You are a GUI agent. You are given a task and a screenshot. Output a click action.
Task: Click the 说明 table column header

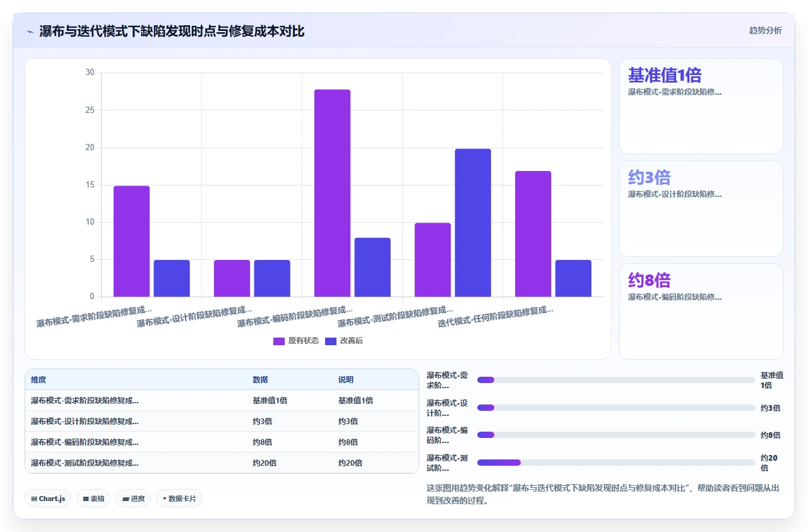click(x=346, y=380)
